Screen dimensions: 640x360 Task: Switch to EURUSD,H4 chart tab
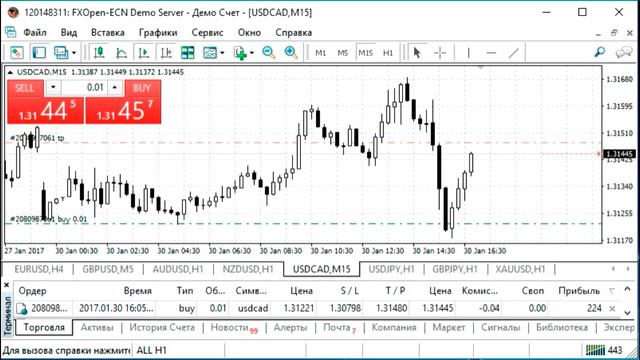click(x=39, y=269)
